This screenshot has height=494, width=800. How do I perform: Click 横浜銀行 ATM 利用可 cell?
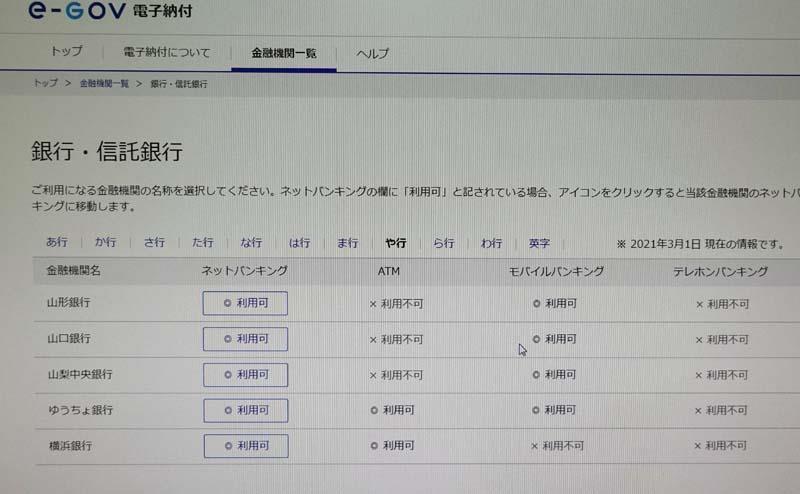tap(392, 446)
